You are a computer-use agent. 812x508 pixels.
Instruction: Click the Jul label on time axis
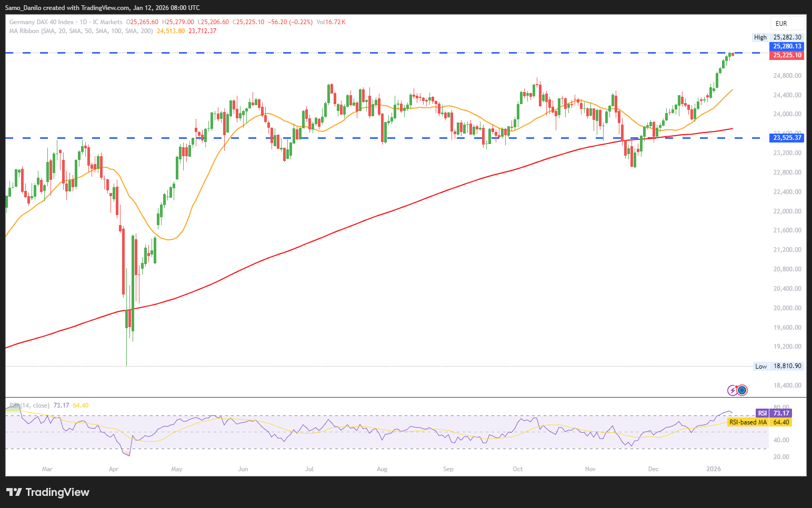pyautogui.click(x=309, y=469)
